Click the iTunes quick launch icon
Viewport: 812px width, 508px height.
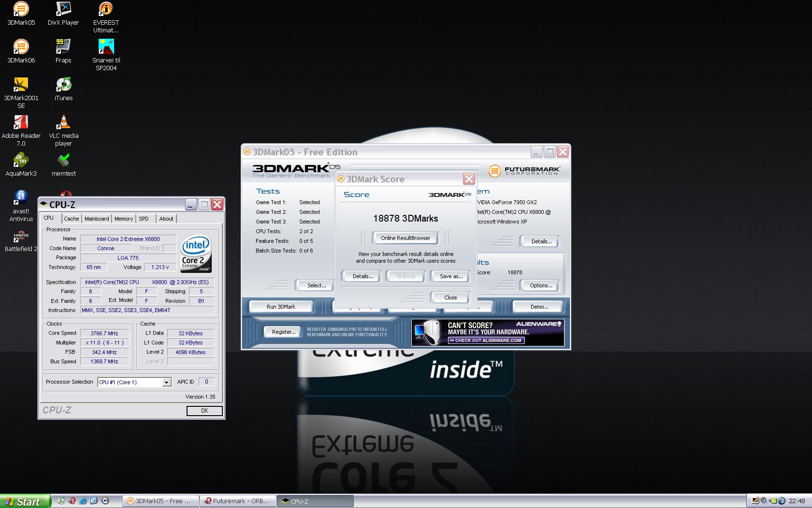click(61, 501)
